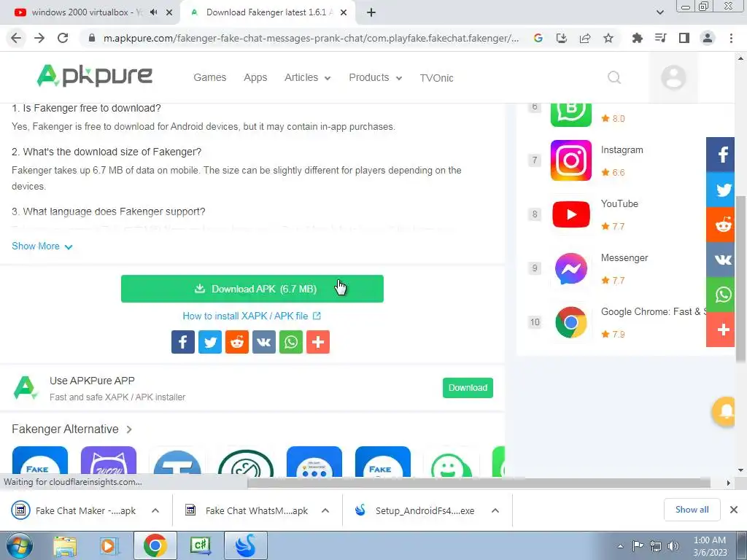The image size is (747, 560).
Task: Expand Show More FAQ
Action: tap(42, 246)
